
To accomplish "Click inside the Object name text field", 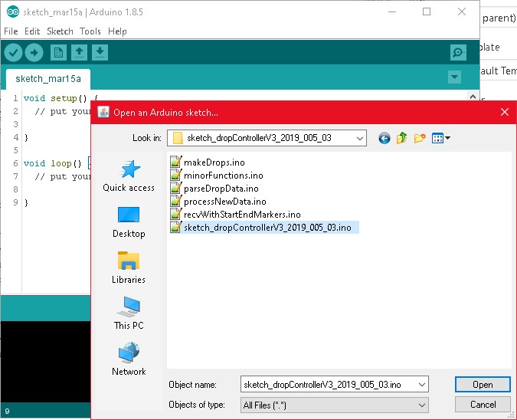I will click(x=328, y=385).
